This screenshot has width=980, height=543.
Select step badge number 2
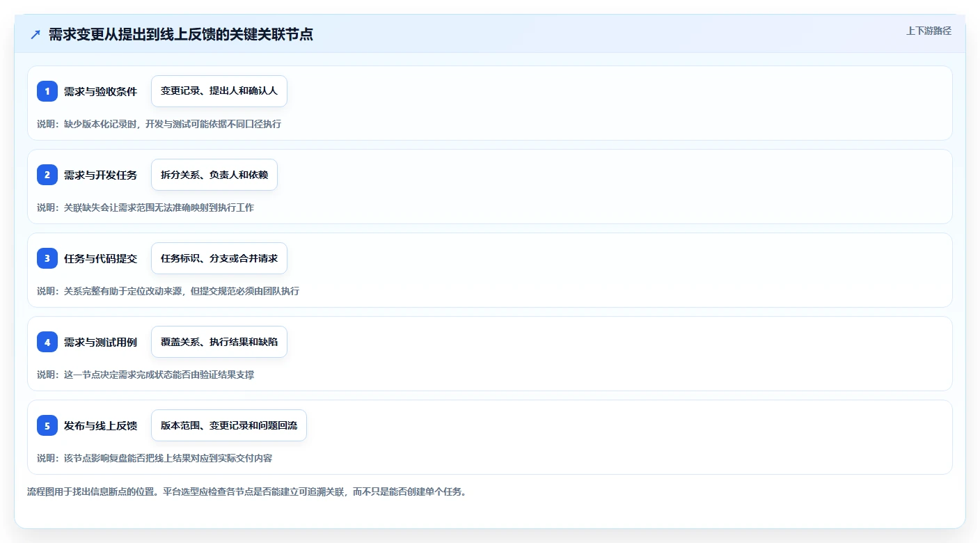(47, 175)
